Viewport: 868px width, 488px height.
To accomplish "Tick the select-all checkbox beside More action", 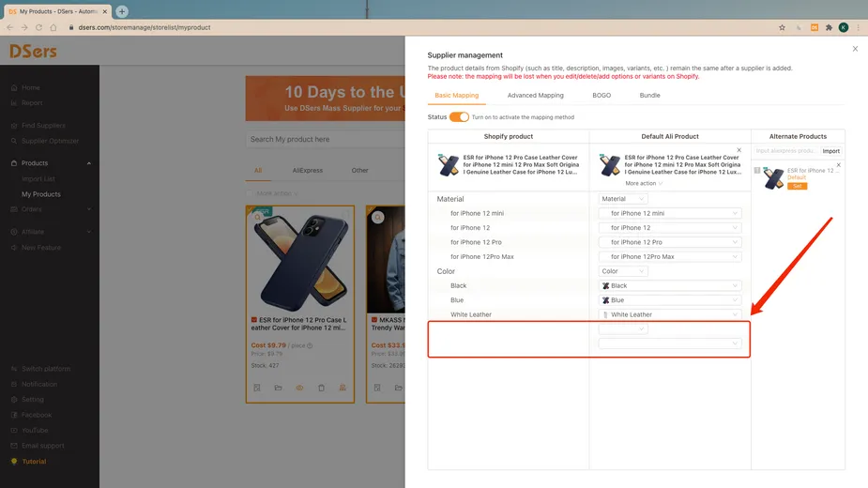I will point(249,193).
